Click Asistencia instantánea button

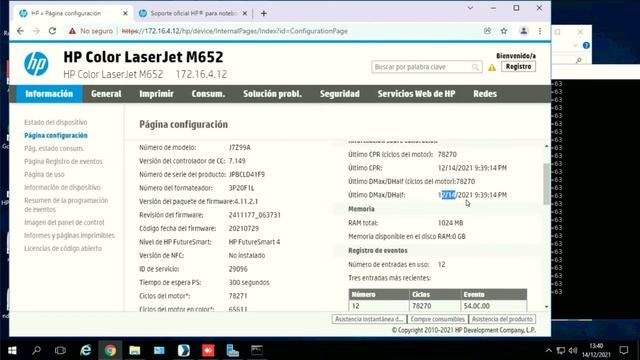(x=369, y=319)
